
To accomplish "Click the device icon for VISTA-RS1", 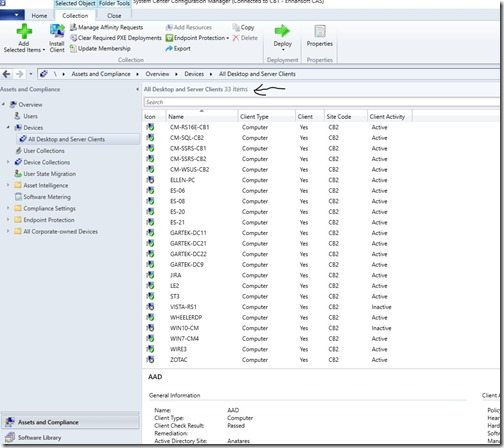I will pos(151,307).
